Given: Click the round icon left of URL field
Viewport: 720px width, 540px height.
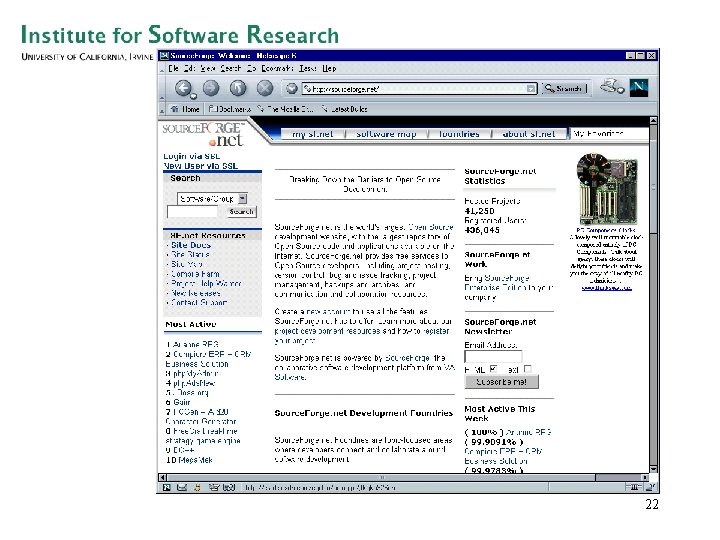Looking at the screenshot, I should (x=291, y=88).
